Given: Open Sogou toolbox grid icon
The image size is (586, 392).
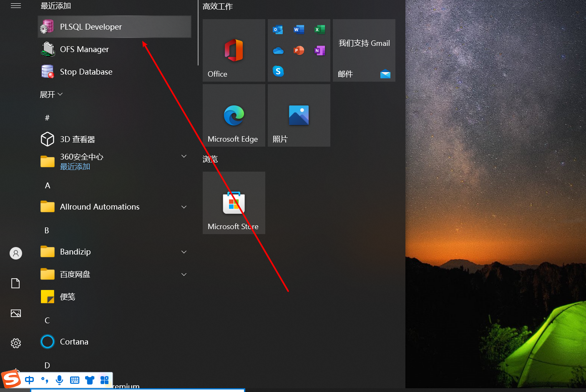Looking at the screenshot, I should [105, 380].
